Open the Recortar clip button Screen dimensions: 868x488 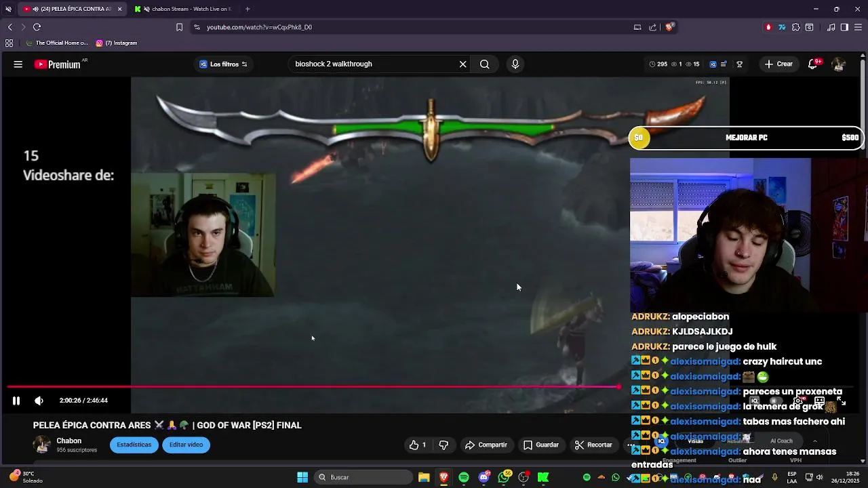pyautogui.click(x=593, y=445)
